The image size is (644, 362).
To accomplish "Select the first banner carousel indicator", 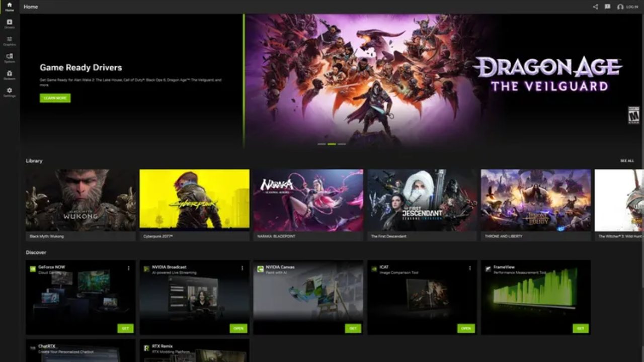I will 321,144.
